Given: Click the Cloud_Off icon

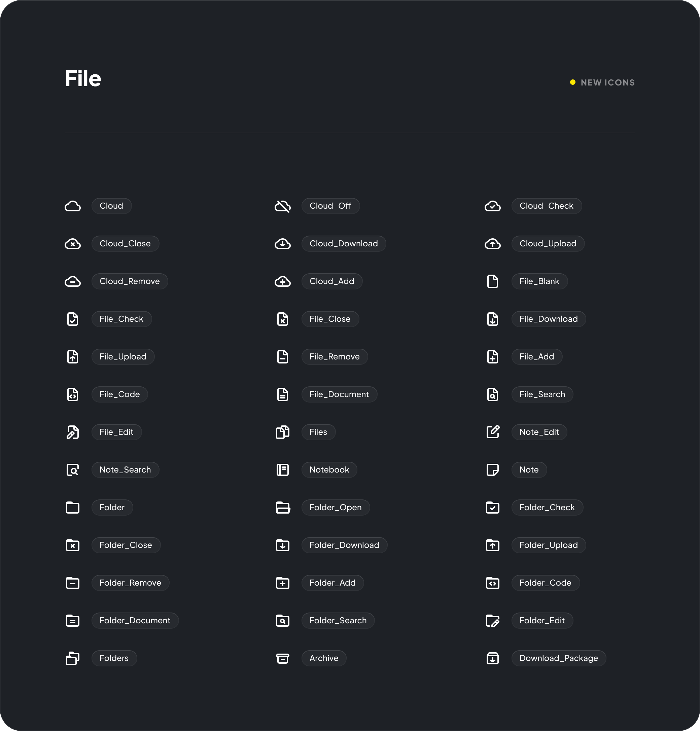Looking at the screenshot, I should tap(282, 206).
